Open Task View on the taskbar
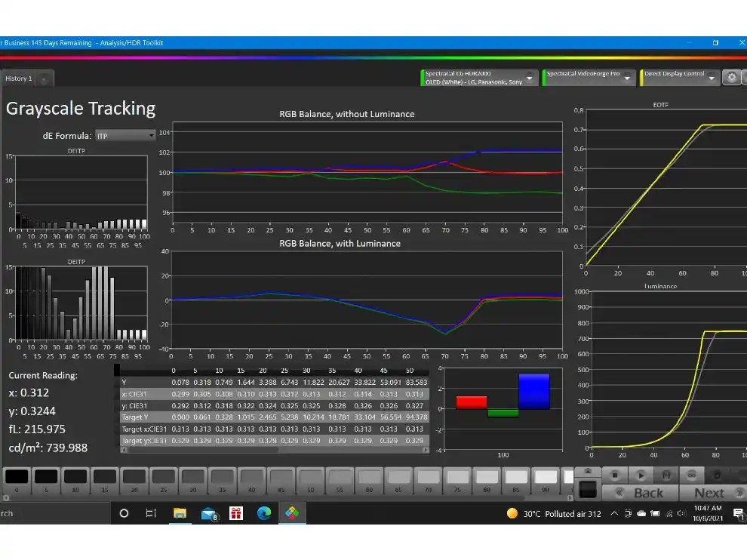The width and height of the screenshot is (747, 560). (151, 513)
